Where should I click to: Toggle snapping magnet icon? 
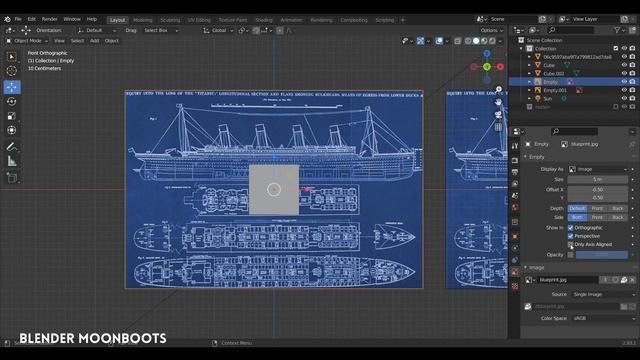pos(256,31)
